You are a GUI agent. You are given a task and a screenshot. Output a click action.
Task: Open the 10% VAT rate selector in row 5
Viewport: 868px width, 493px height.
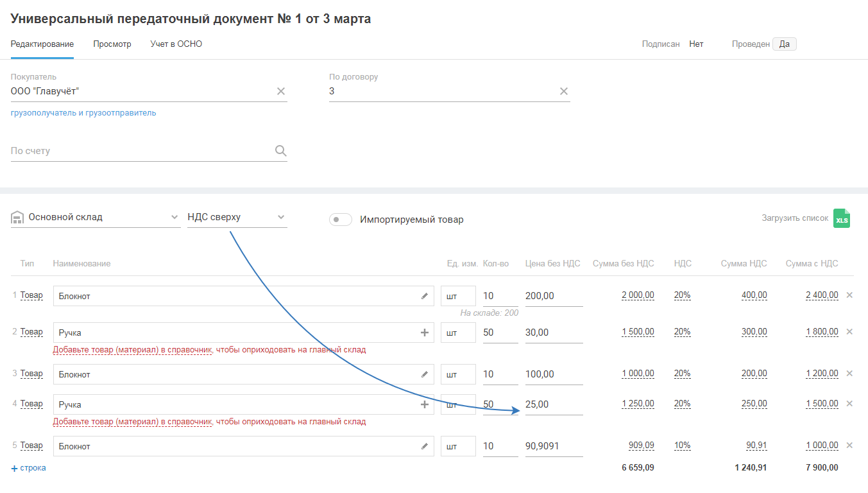pos(682,445)
